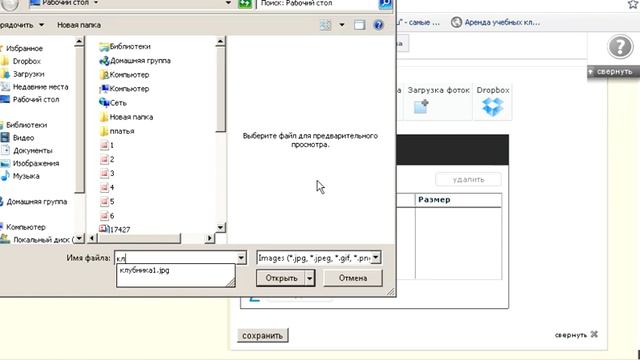Click file list horizontal scroll right arrow
640x360 pixels.
[209, 238]
